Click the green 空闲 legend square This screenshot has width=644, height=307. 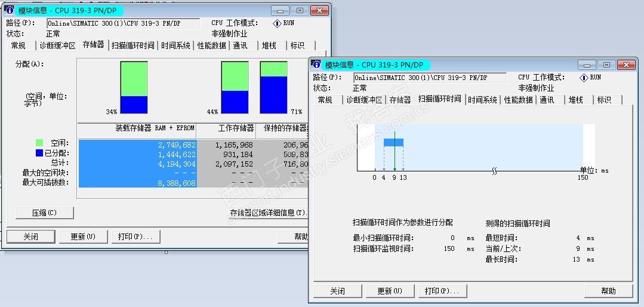point(39,143)
